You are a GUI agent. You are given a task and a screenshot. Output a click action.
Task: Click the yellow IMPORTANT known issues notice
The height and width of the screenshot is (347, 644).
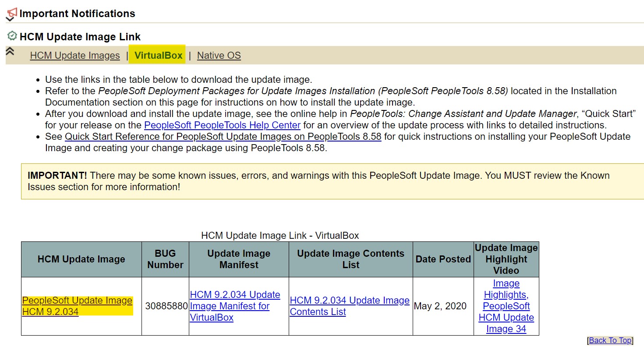[x=318, y=181]
